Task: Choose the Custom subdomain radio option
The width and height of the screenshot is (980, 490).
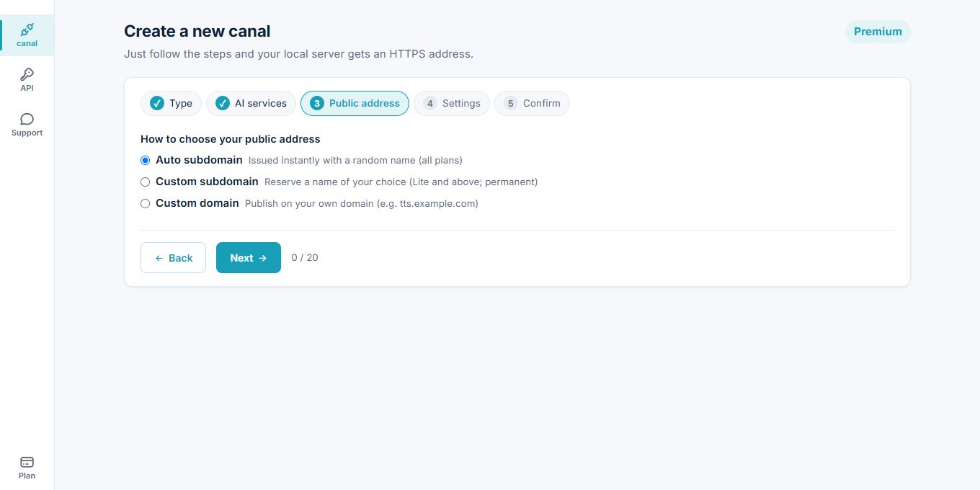Action: coord(145,182)
